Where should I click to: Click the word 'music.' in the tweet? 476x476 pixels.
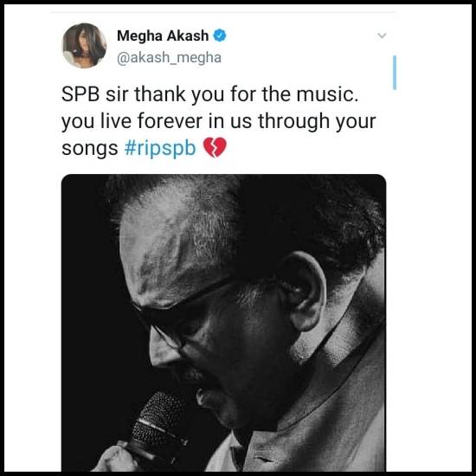(x=327, y=93)
